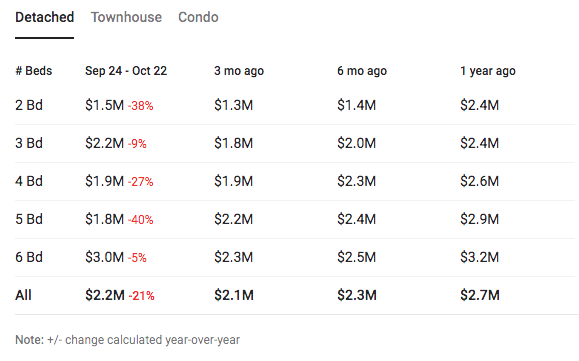
Task: Click the 1 year ago column header
Action: coord(488,71)
